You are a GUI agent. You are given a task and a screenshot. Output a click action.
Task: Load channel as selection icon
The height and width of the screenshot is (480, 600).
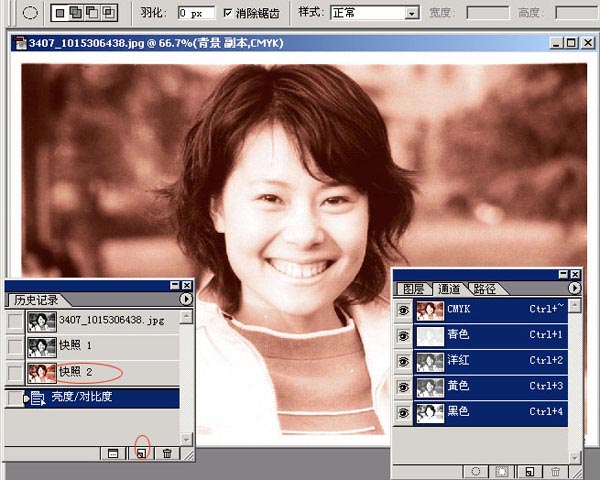[x=477, y=470]
